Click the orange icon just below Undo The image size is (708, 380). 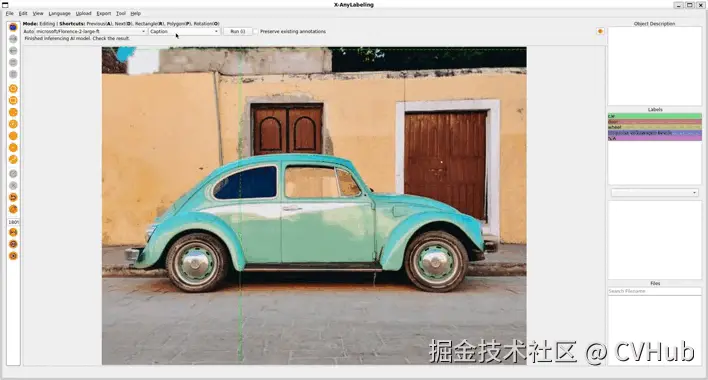13,209
